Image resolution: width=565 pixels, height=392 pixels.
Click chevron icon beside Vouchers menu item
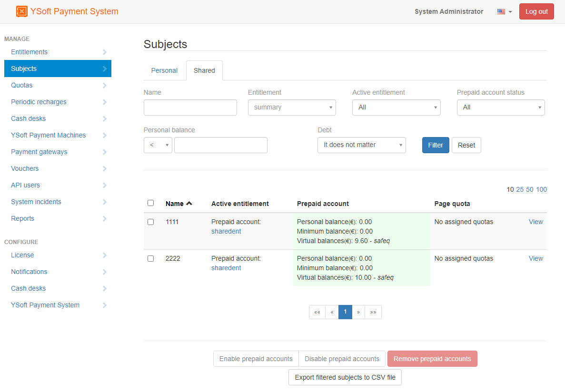pyautogui.click(x=105, y=169)
